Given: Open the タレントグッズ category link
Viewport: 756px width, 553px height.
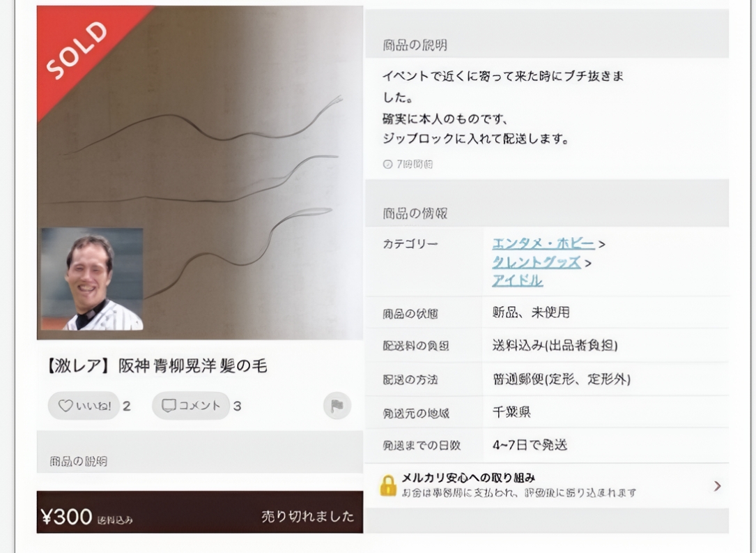Looking at the screenshot, I should (536, 262).
